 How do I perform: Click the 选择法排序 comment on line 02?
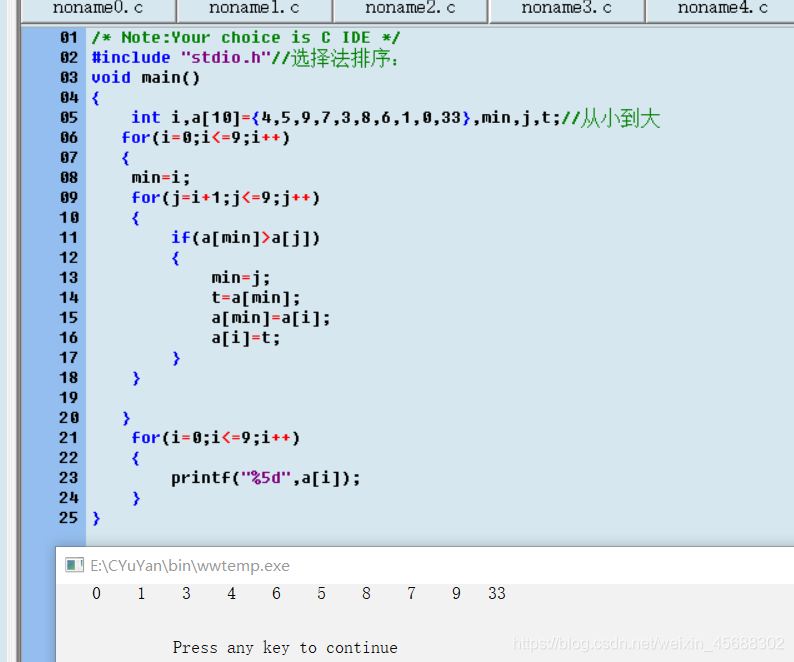pyautogui.click(x=345, y=58)
